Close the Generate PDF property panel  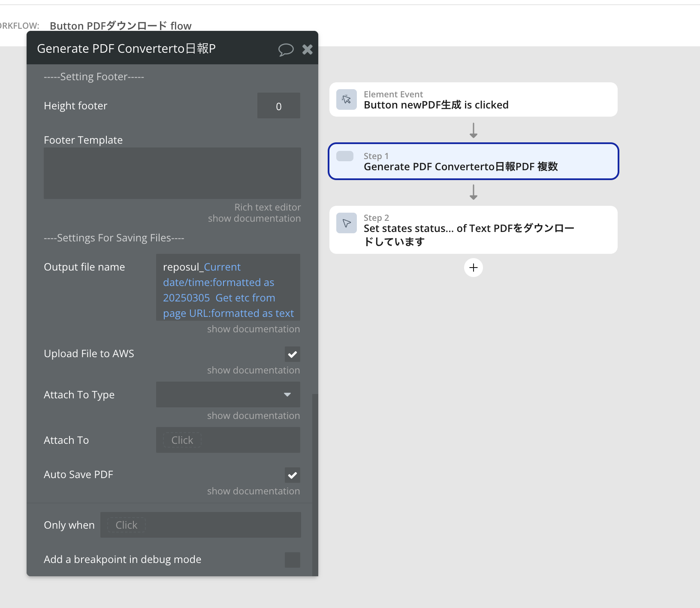pyautogui.click(x=307, y=49)
